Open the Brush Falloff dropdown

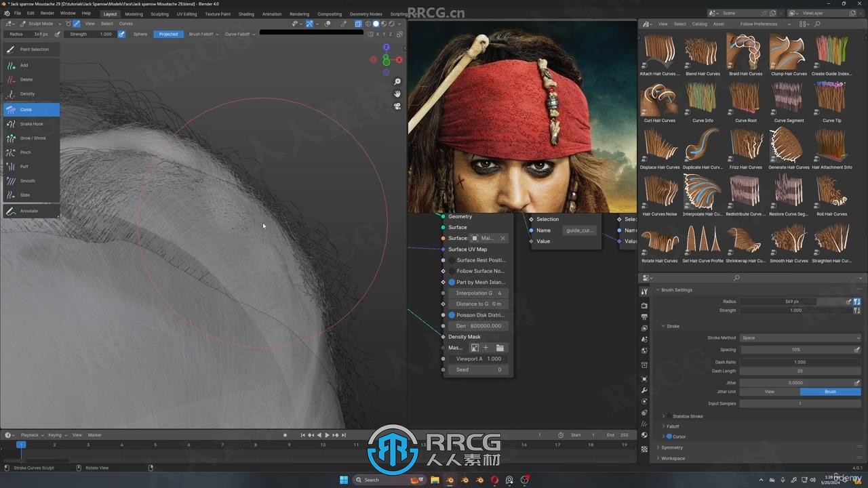[203, 34]
